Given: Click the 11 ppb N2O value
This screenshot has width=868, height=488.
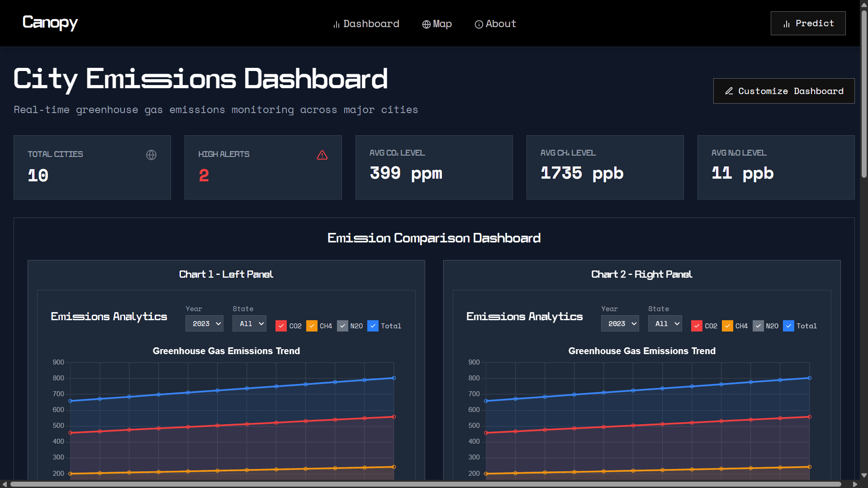Looking at the screenshot, I should pyautogui.click(x=742, y=173).
